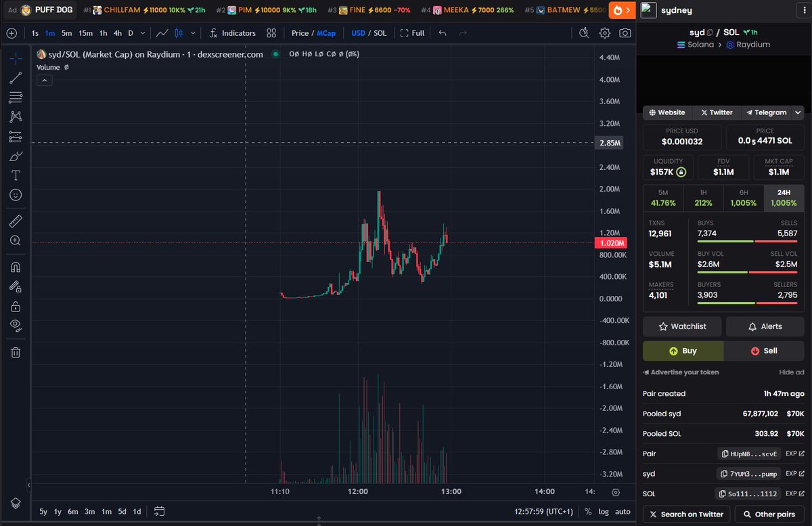
Task: Open quick search lightbulb icon
Action: point(584,33)
